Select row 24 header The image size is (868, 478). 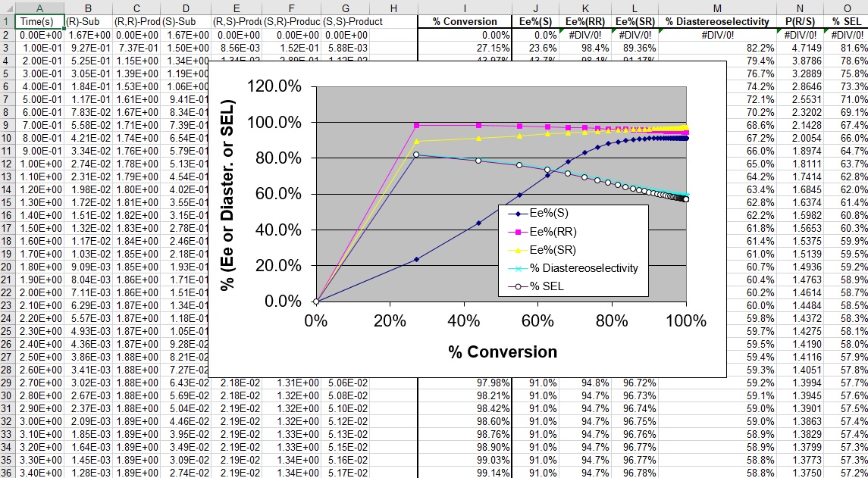[x=8, y=319]
